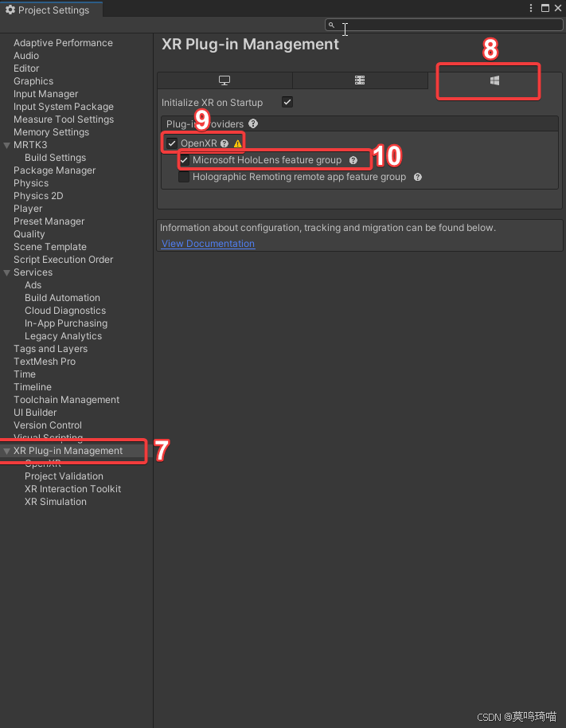Maximize the Project Settings window

click(545, 8)
